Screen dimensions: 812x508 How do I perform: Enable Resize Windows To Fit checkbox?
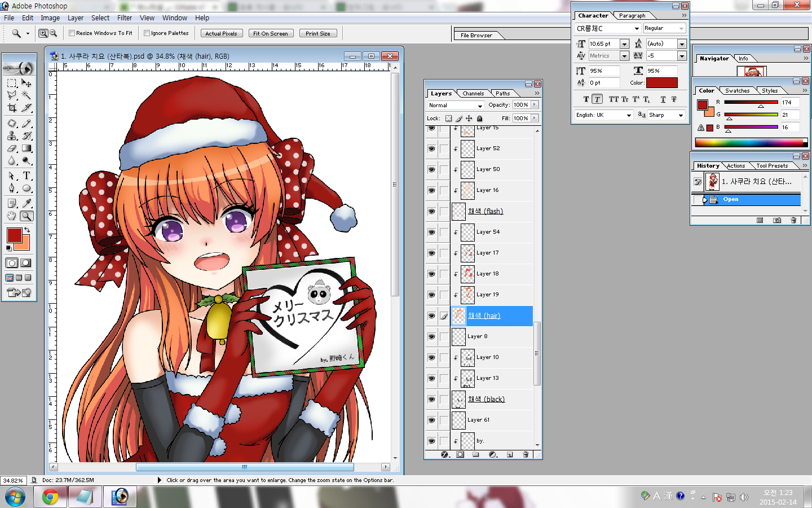[72, 33]
